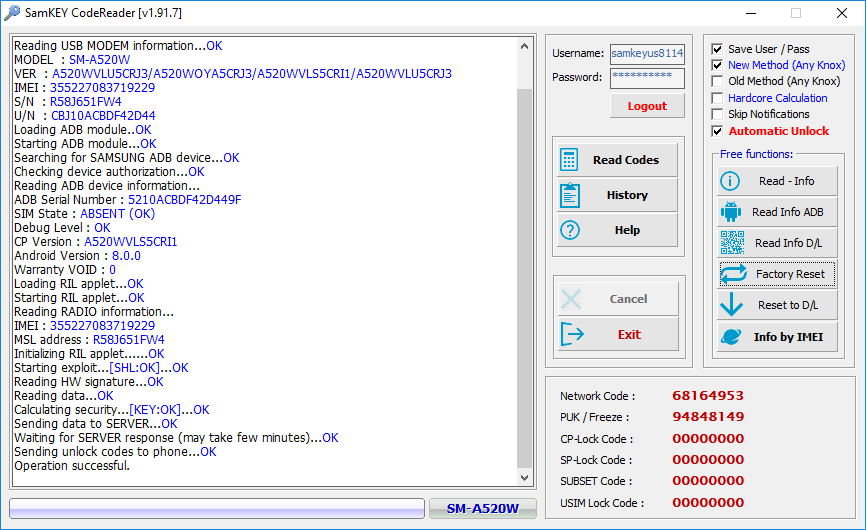
Task: Click the progress bar at bottom left
Action: (x=217, y=508)
